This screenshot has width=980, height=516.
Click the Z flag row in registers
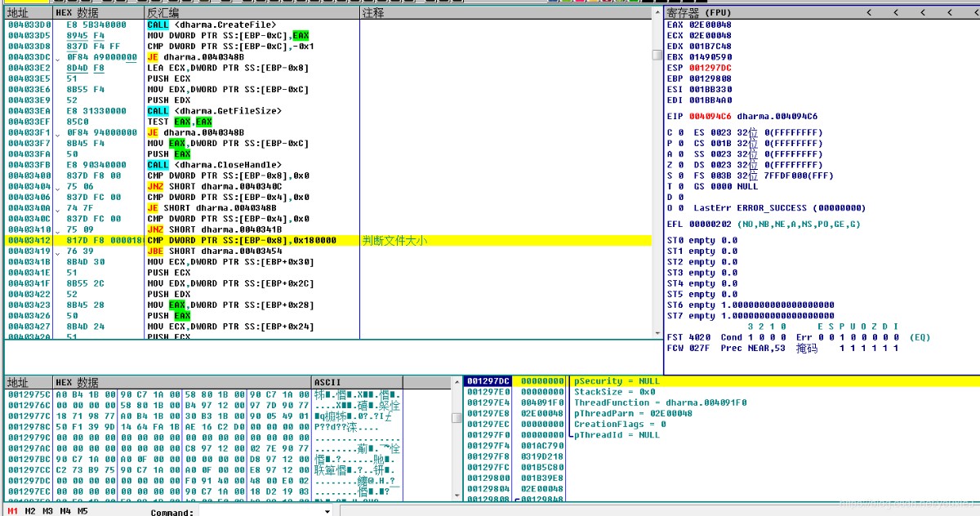(675, 165)
